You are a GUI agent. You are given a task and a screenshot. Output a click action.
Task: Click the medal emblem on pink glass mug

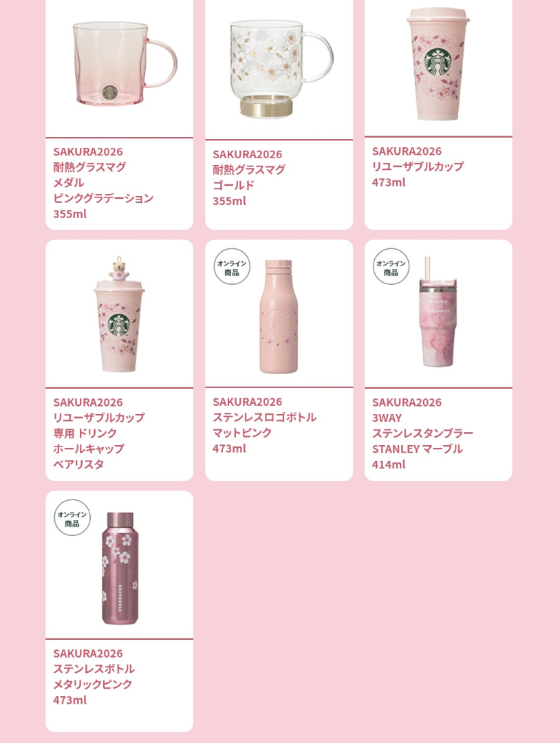110,92
